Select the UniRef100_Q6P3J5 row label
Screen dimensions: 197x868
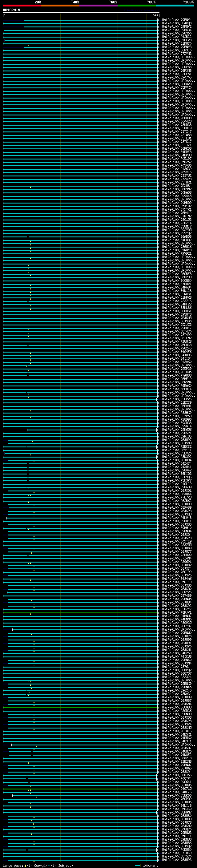point(177,50)
